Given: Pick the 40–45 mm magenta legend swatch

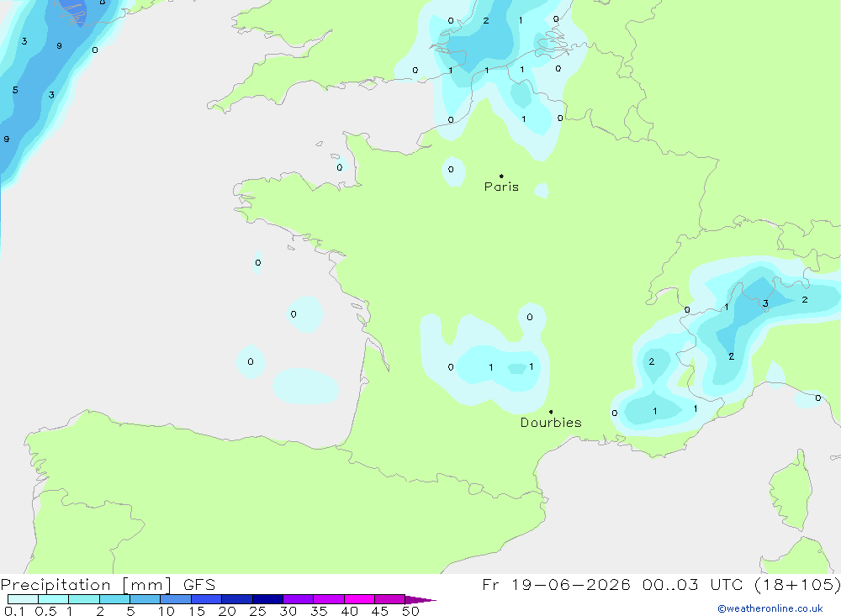Looking at the screenshot, I should point(359,599).
